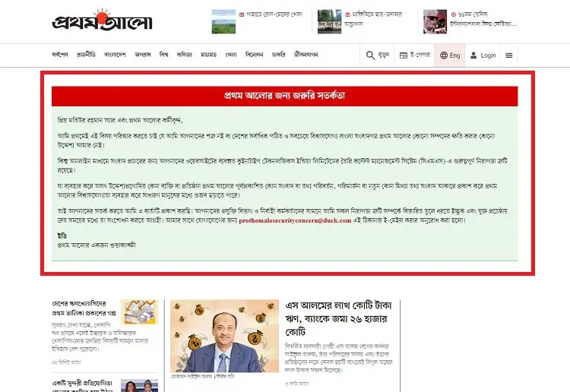The image size is (570, 392).
Task: Open the e-paper newspaper icon
Action: coord(403,55)
